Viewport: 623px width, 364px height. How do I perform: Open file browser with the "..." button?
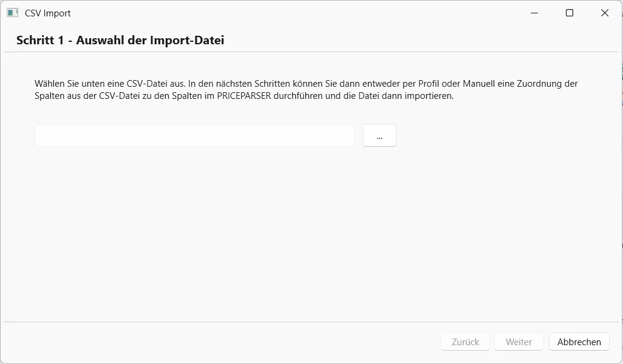point(380,135)
